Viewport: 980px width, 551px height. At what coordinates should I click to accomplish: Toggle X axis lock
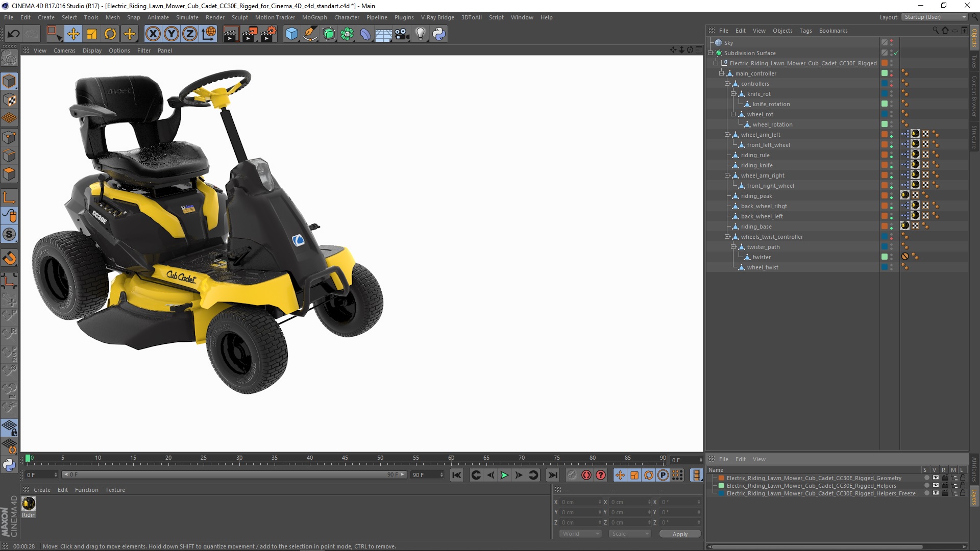pos(153,34)
